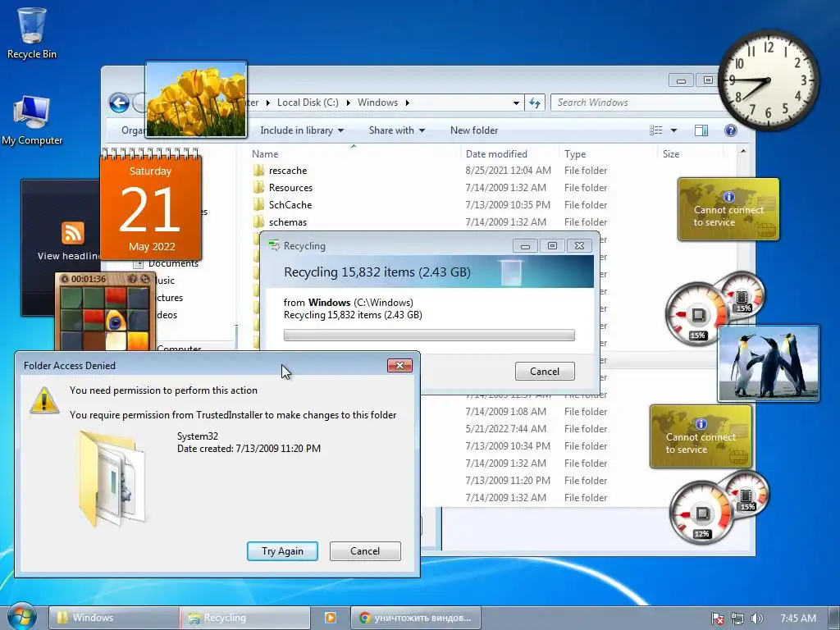The height and width of the screenshot is (630, 840).
Task: Click the Resources folder icon
Action: pyautogui.click(x=258, y=188)
